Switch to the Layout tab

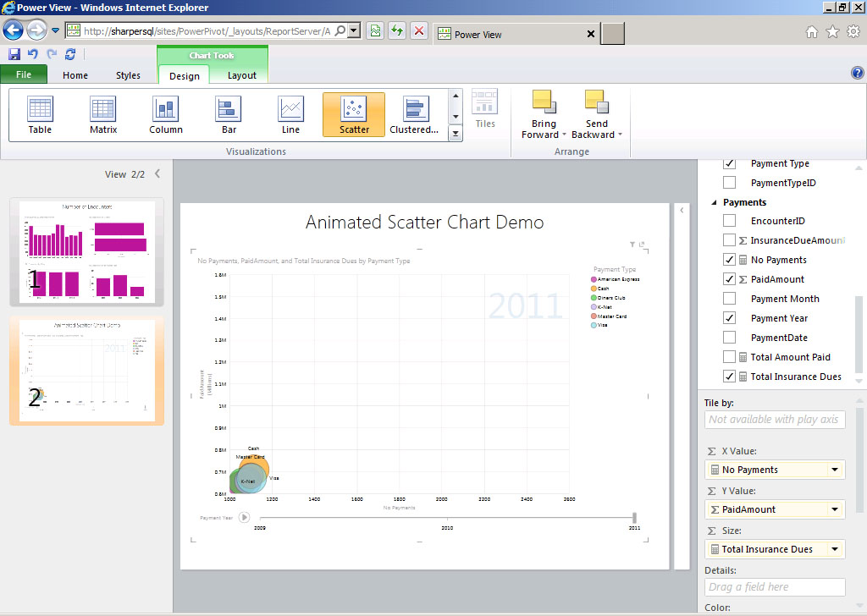coord(241,75)
